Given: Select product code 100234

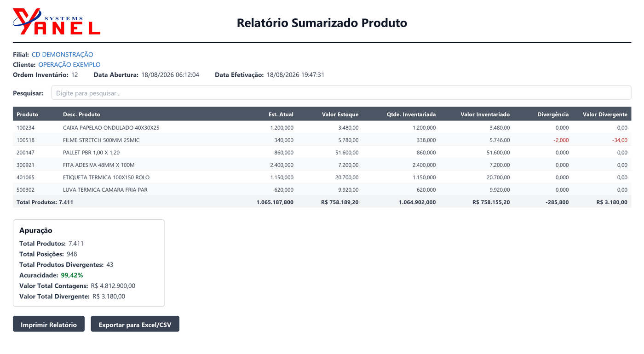Looking at the screenshot, I should click(x=25, y=128).
